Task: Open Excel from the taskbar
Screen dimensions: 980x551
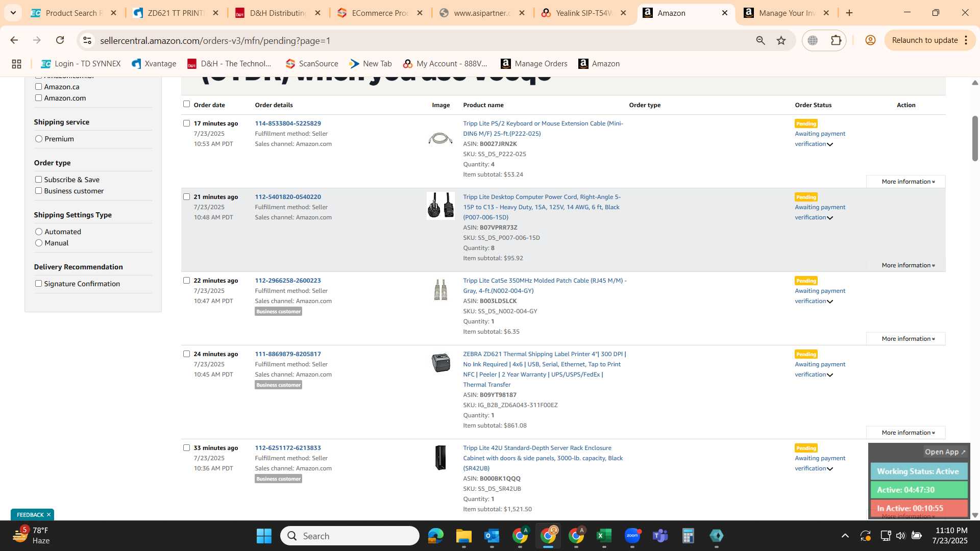Action: (604, 536)
